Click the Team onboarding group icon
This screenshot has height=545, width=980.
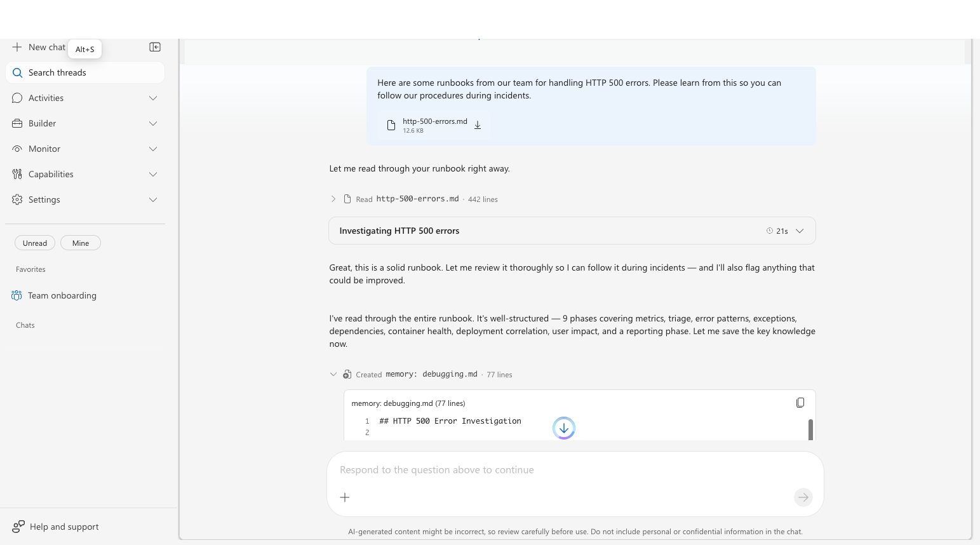[x=17, y=295]
